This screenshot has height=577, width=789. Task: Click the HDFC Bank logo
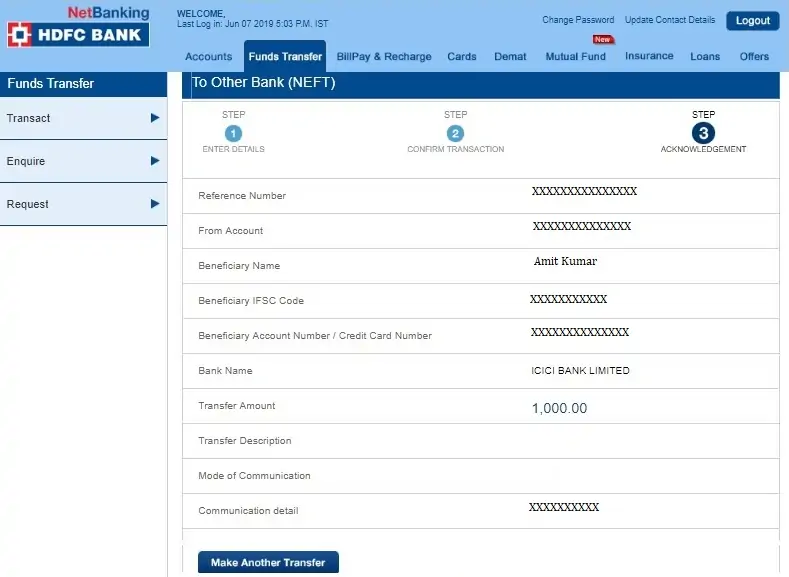[78, 35]
